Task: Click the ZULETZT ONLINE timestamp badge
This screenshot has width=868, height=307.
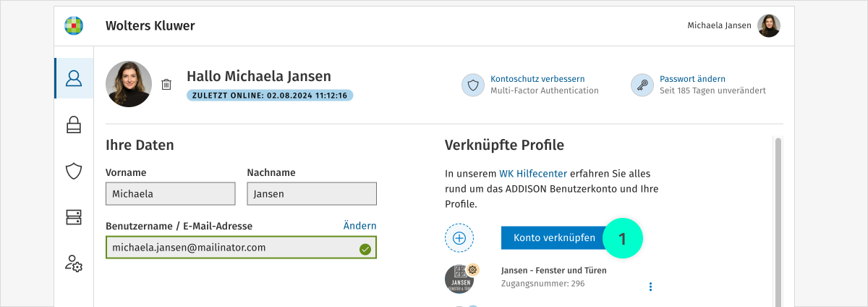Action: coord(270,96)
